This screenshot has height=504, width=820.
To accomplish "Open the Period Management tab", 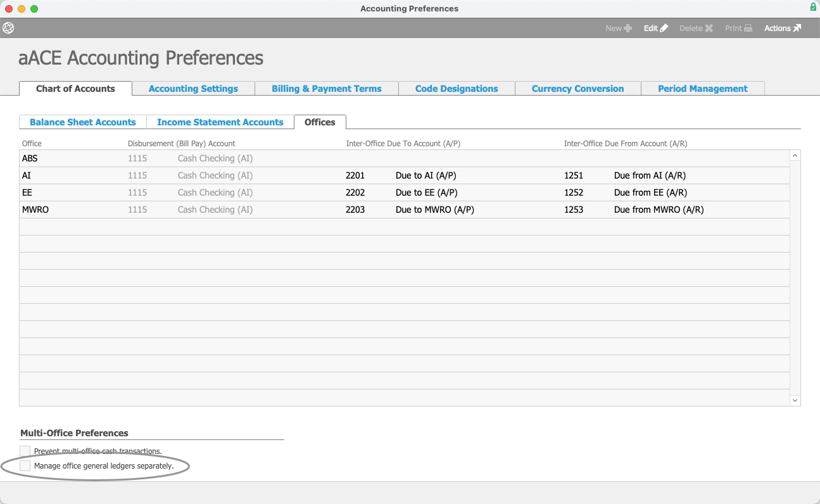I will [703, 89].
